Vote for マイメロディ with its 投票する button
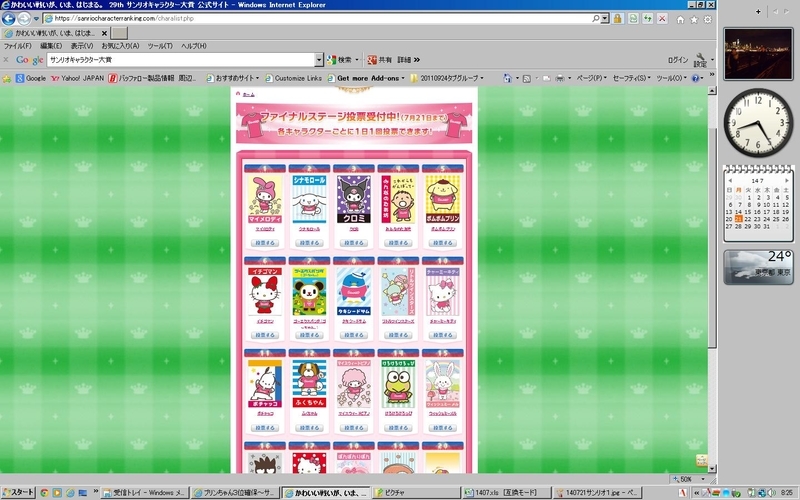Screen dimensions: 800x500 point(265,243)
